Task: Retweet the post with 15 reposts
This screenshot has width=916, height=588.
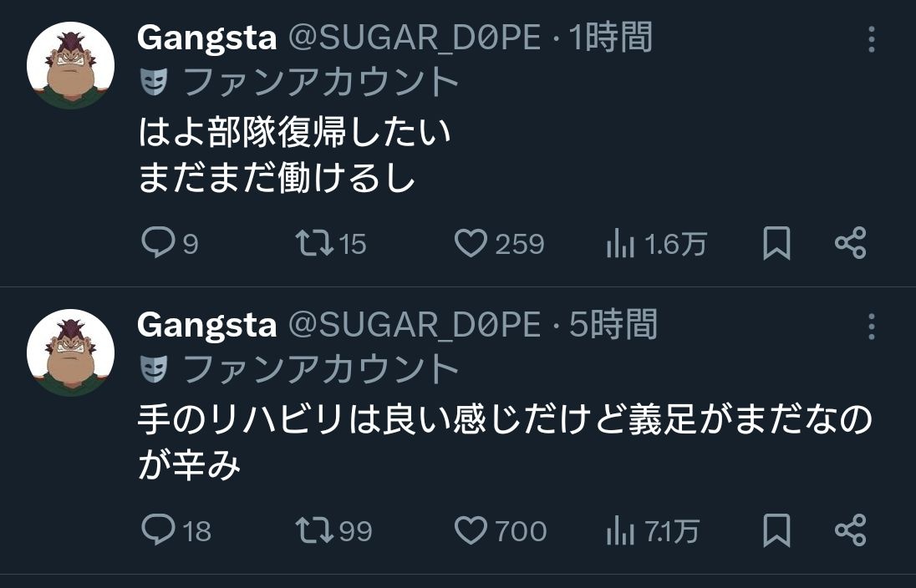Action: tap(315, 243)
